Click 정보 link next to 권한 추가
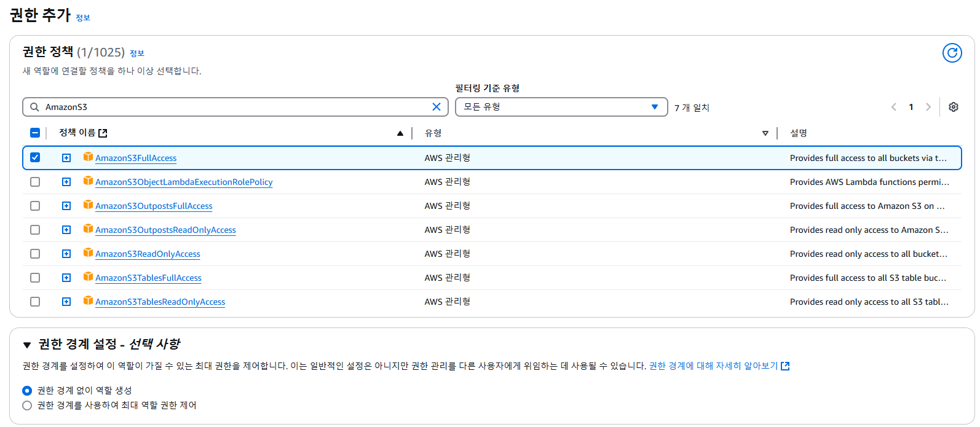Viewport: 980px width, 427px height. [83, 18]
